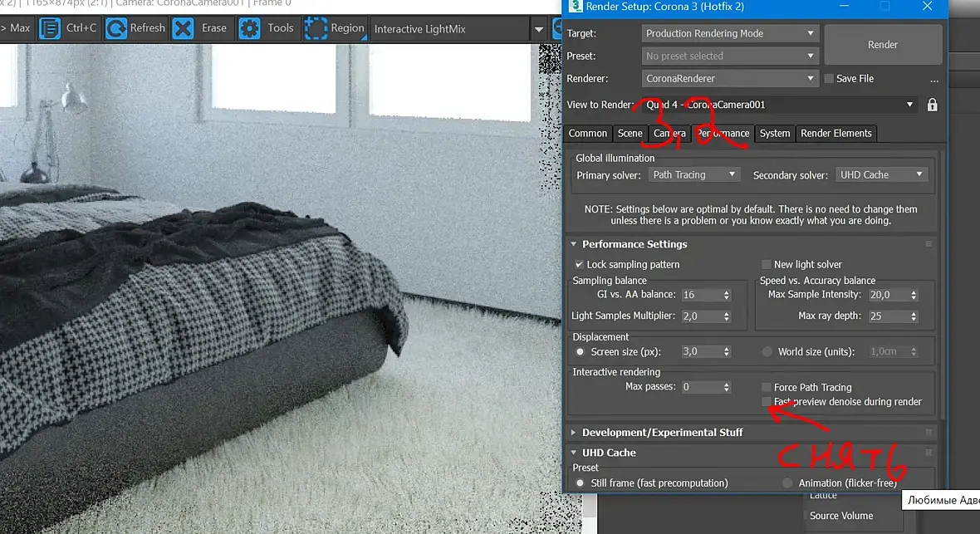
Task: Click the GI vs. AA balance value field
Action: [x=701, y=295]
